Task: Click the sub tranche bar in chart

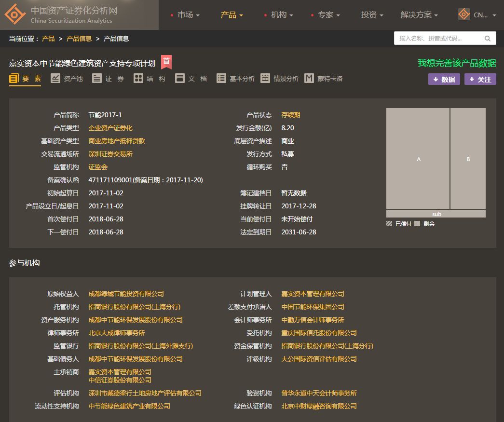Action: pyautogui.click(x=436, y=214)
